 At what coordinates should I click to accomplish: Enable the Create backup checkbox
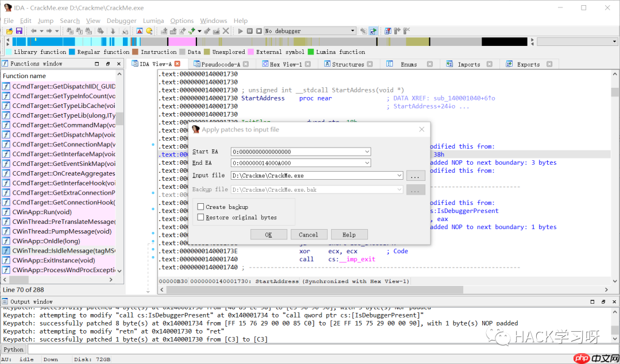201,207
